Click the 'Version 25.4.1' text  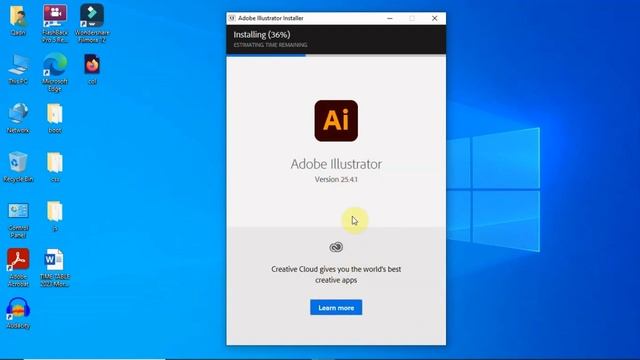[336, 179]
